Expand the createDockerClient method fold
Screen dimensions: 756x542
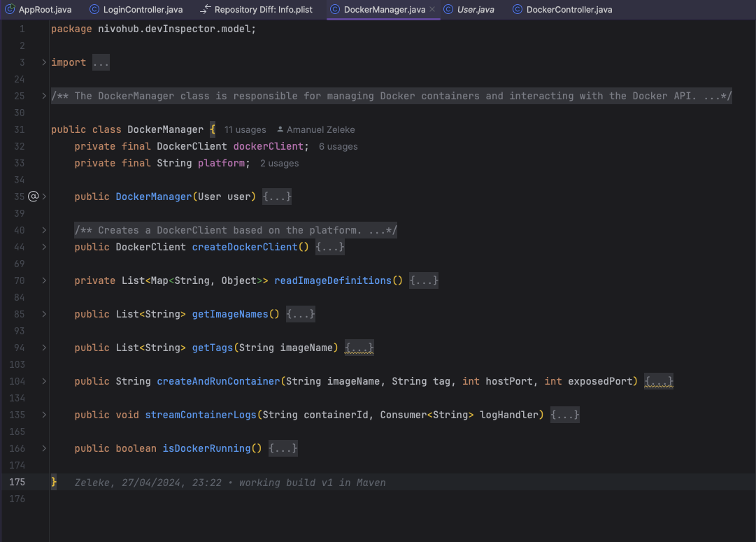43,247
